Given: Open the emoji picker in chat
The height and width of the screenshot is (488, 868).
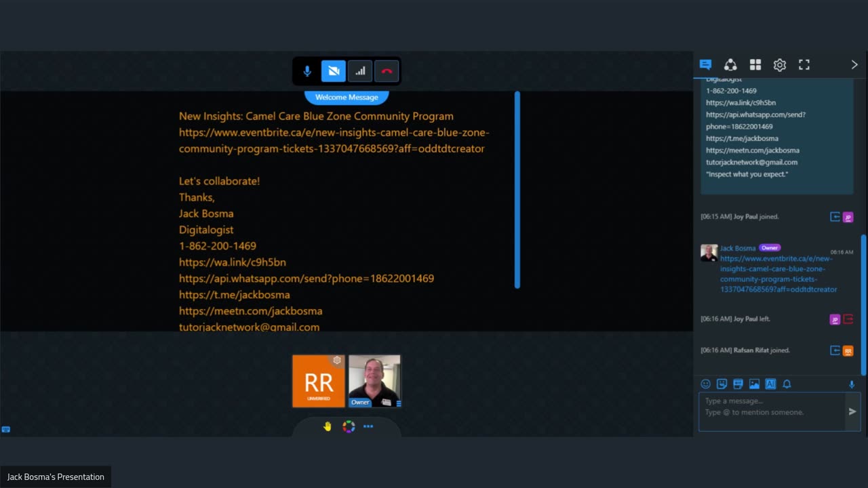Looking at the screenshot, I should [705, 384].
